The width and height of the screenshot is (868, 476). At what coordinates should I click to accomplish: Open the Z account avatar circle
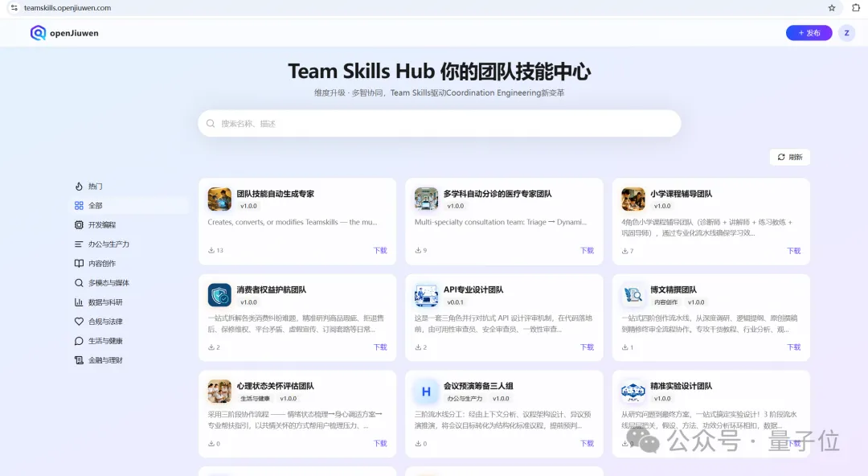point(846,32)
